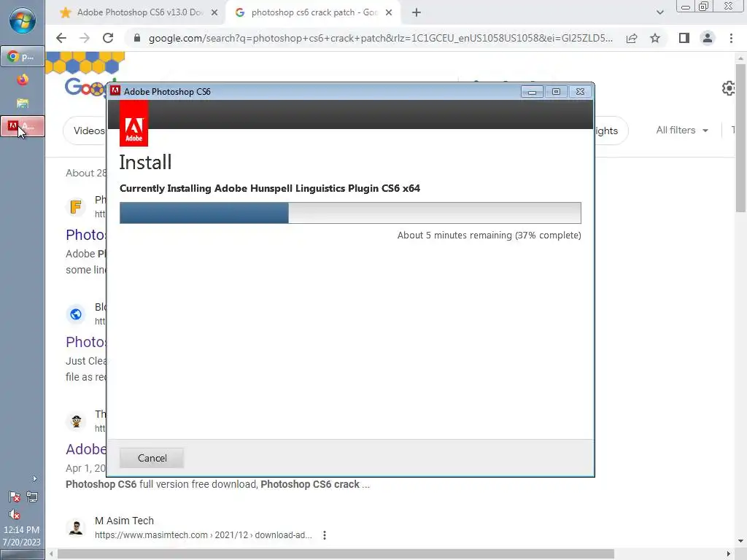The image size is (747, 560).
Task: Toggle Chrome side panel
Action: [684, 38]
